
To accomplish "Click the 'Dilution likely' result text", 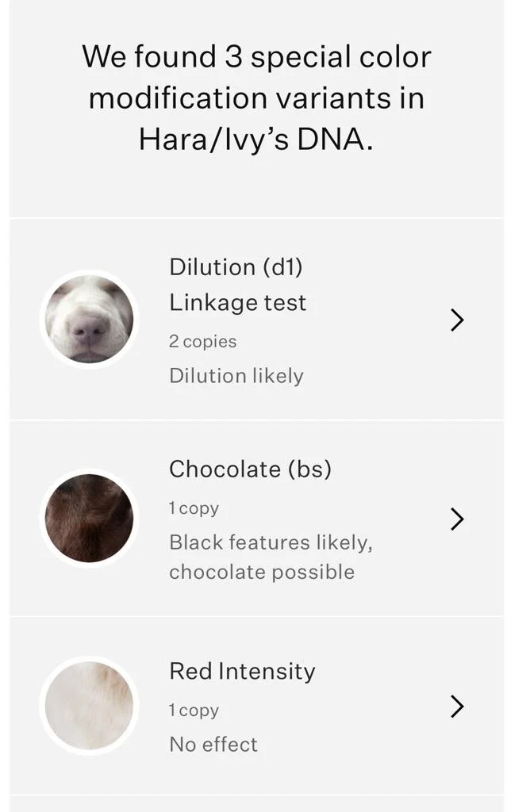I will 236,375.
